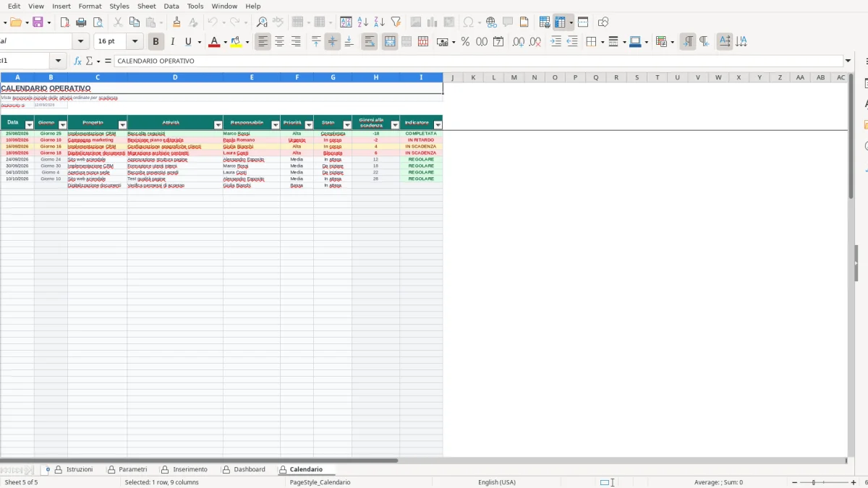
Task: Open the Sheet menu
Action: coord(147,6)
